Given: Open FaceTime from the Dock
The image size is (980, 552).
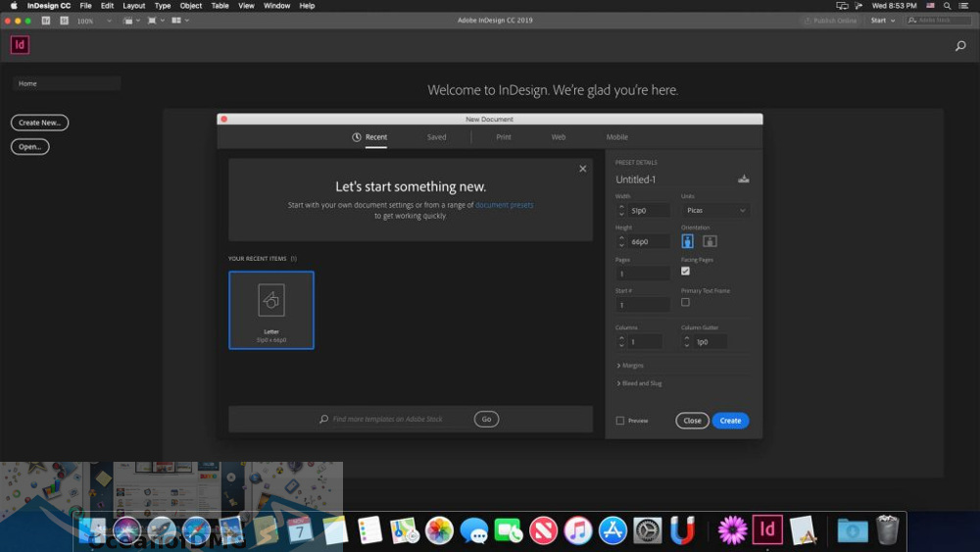Looking at the screenshot, I should (x=509, y=530).
